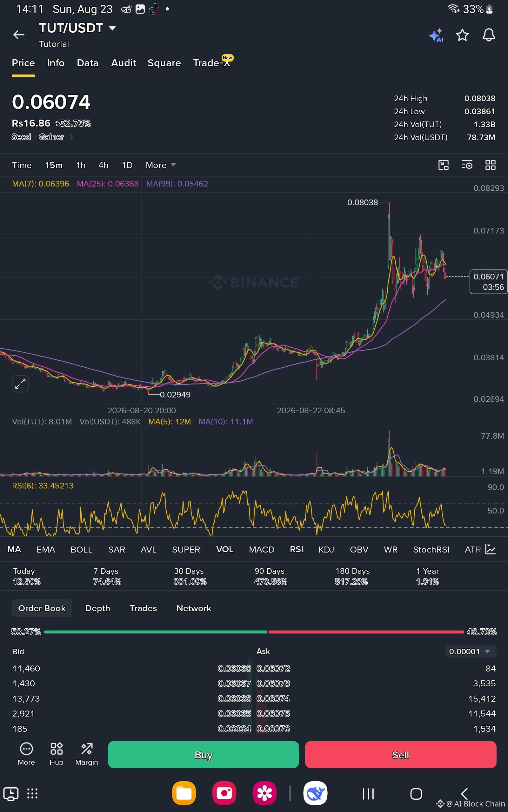Toggle the WR sub-indicator
508x812 pixels.
point(391,549)
